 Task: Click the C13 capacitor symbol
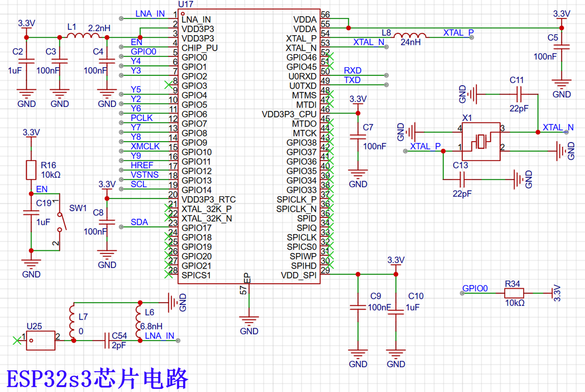[462, 179]
